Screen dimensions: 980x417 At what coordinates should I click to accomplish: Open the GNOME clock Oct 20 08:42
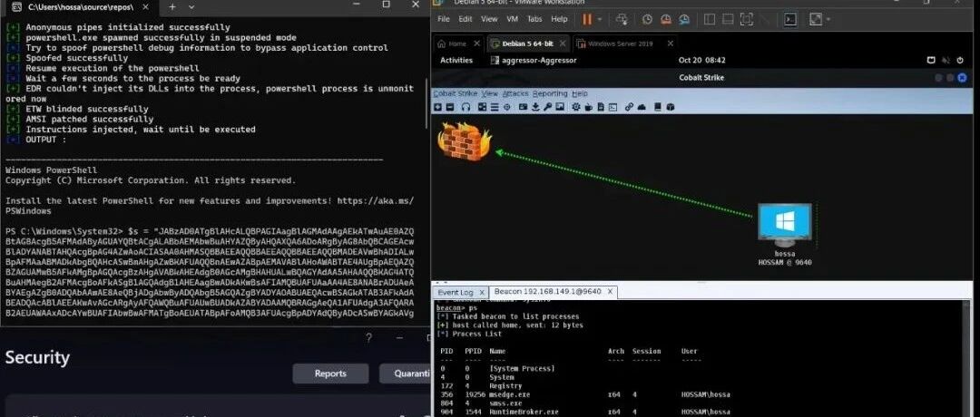pyautogui.click(x=701, y=61)
